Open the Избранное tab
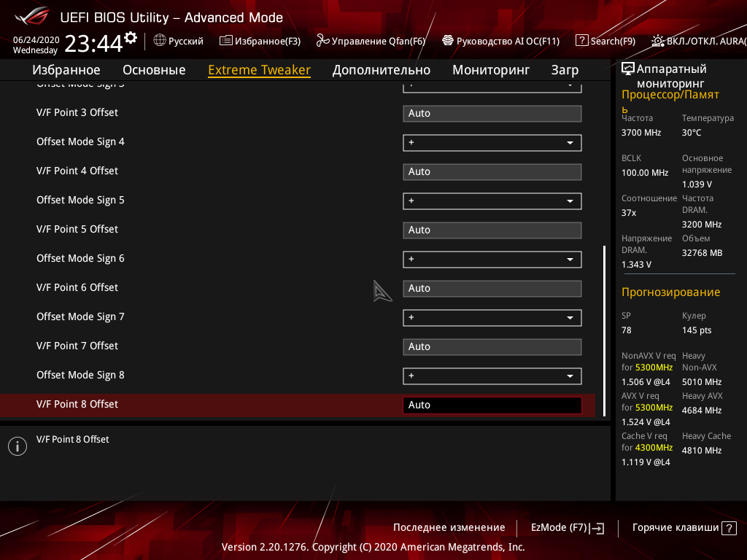Screen dimensions: 747x560 click(x=66, y=70)
